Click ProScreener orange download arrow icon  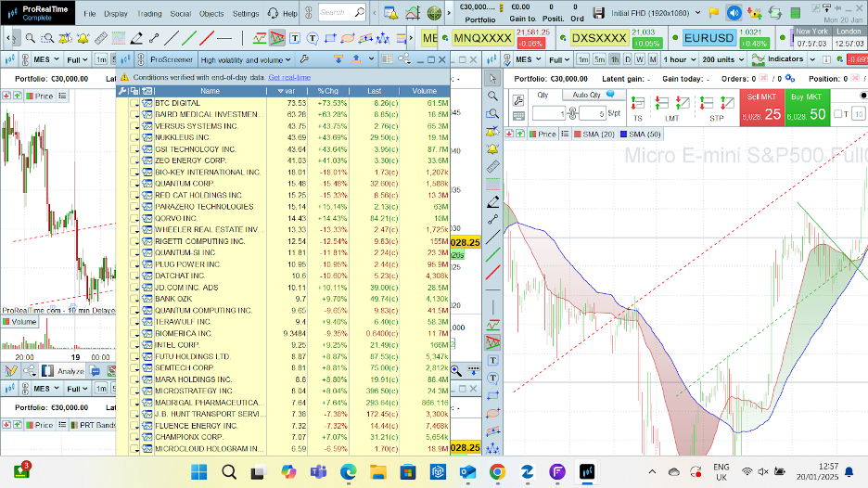pyautogui.click(x=338, y=58)
